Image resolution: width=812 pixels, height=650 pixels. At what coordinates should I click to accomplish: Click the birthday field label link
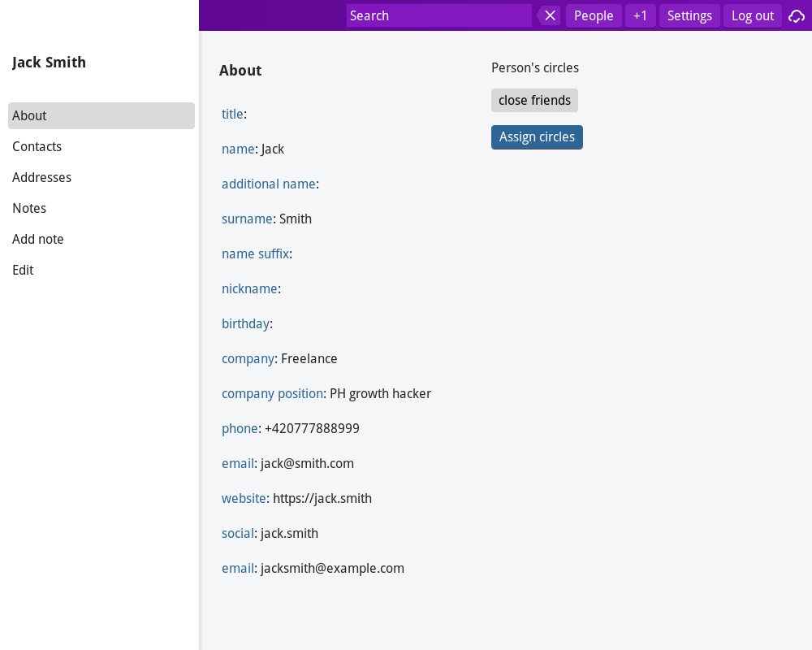coord(245,323)
